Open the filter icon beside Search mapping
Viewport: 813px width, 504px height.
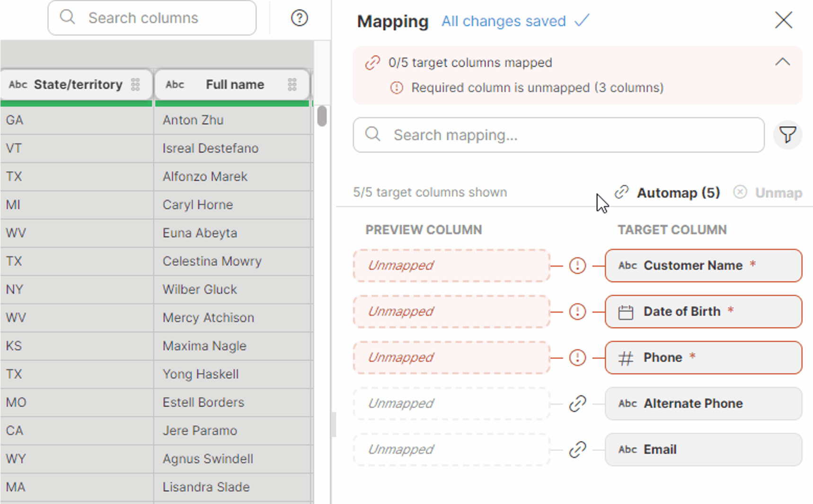click(x=787, y=135)
